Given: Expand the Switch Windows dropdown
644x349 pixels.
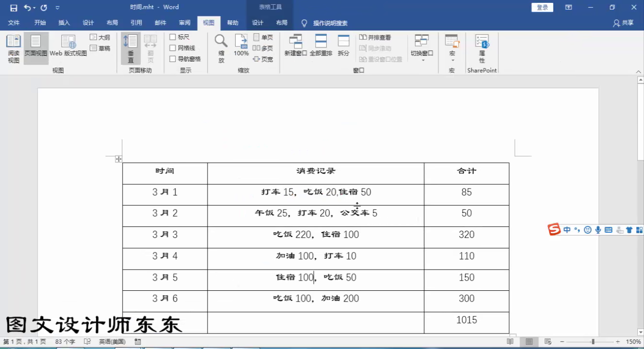Looking at the screenshot, I should pos(422,48).
